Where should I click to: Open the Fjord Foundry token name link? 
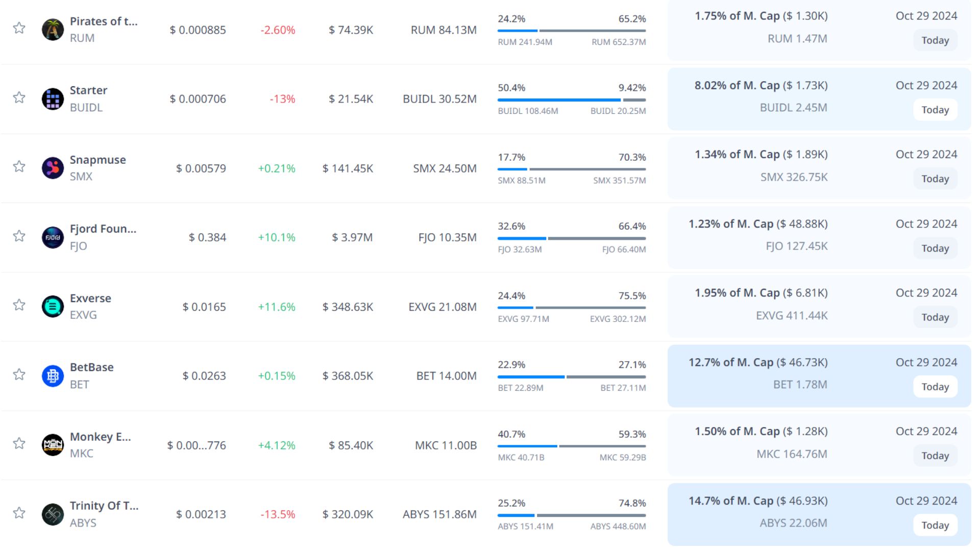tap(103, 229)
